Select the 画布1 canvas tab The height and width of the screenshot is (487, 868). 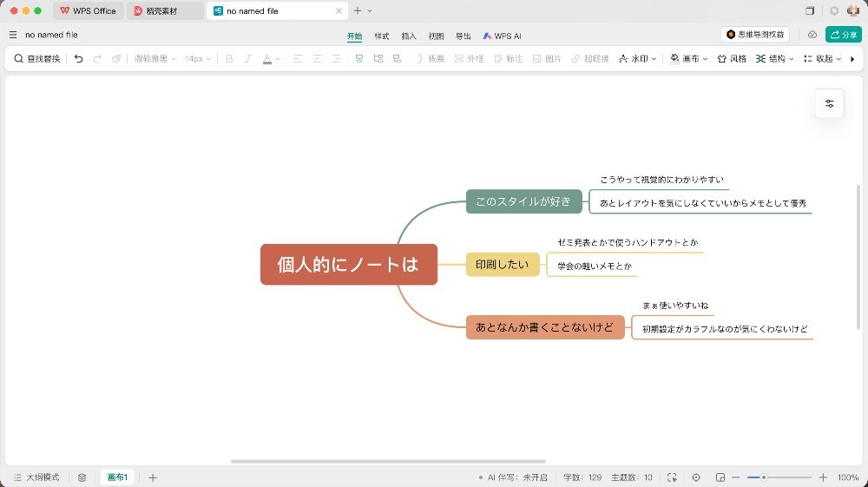[x=117, y=477]
